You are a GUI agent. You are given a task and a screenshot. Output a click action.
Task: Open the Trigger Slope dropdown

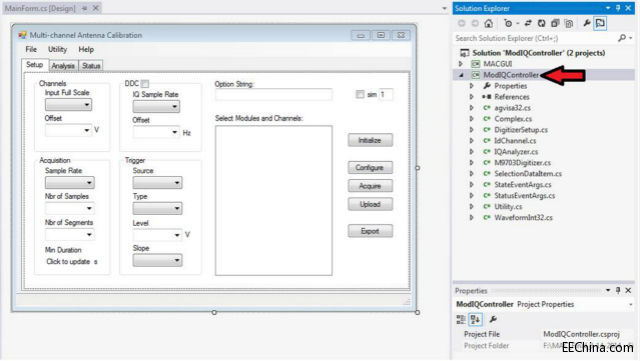tap(158, 260)
